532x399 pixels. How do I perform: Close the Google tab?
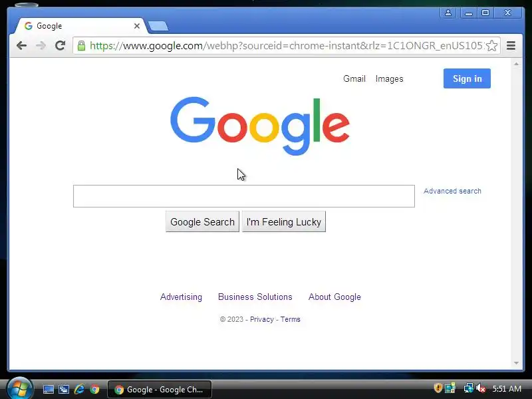click(x=137, y=26)
